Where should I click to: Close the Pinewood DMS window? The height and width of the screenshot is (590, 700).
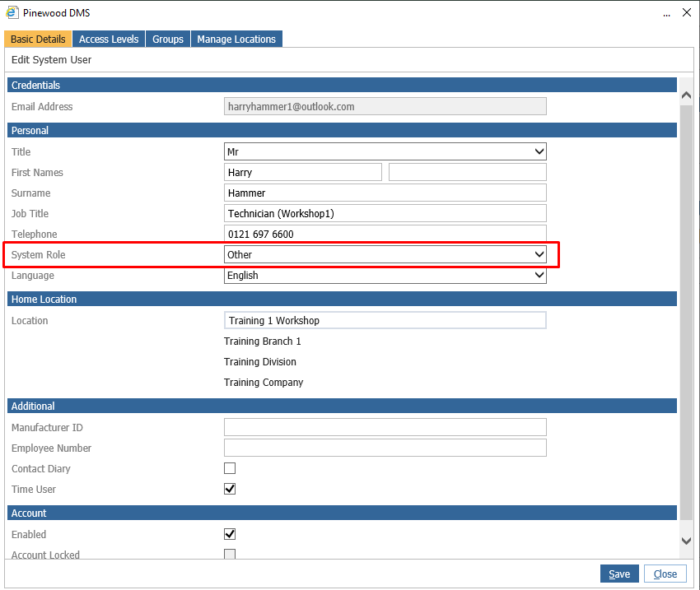687,12
